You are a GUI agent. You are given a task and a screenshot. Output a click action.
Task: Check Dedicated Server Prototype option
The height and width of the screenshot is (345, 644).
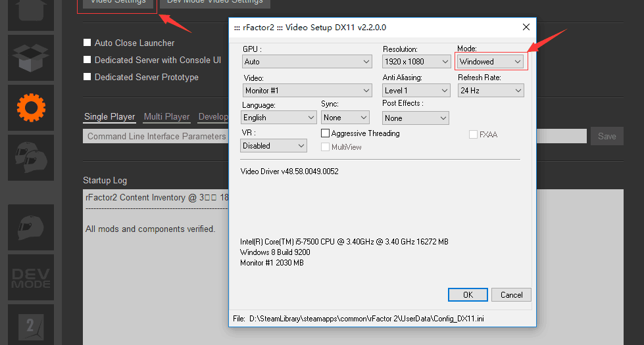click(87, 77)
